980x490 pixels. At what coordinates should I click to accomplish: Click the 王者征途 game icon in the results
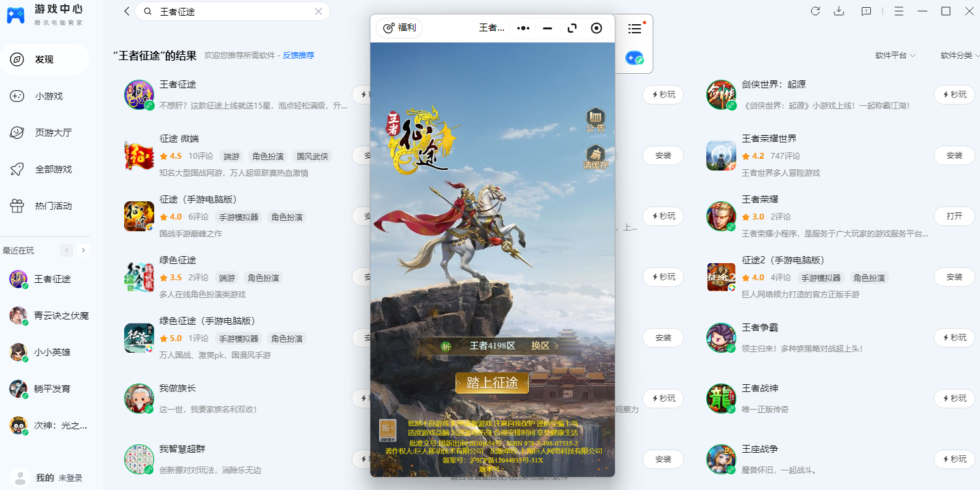pyautogui.click(x=139, y=95)
